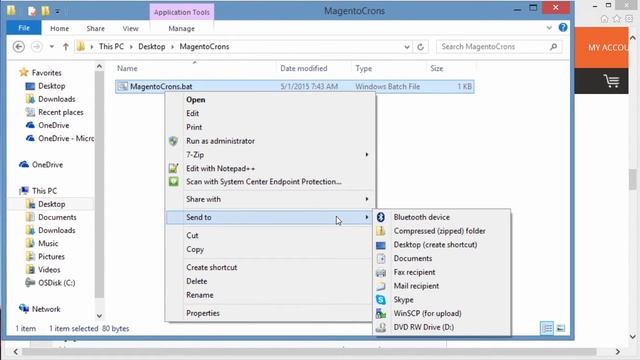Click the Forward navigation arrow
640x360 pixels.
37,47
